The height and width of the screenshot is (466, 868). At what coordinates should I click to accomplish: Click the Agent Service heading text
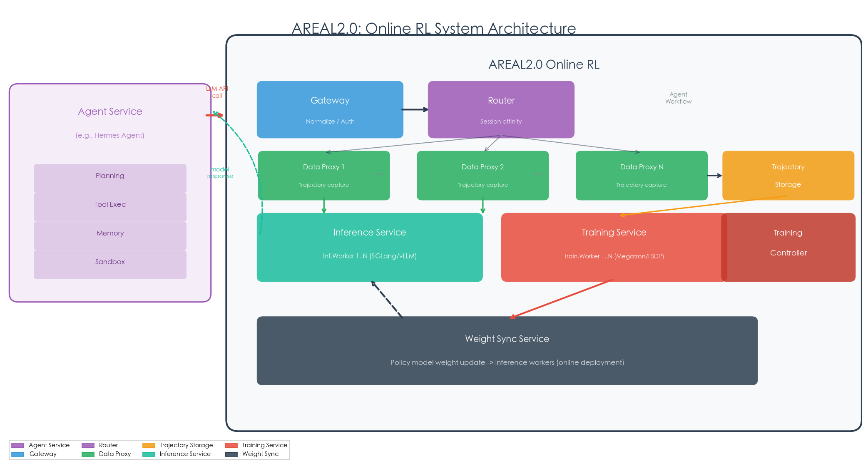[x=110, y=112]
